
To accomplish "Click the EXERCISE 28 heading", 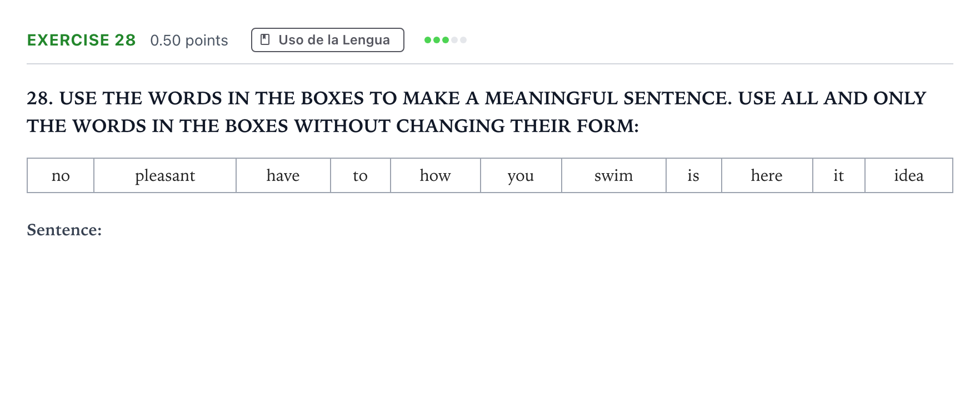I will (x=82, y=40).
